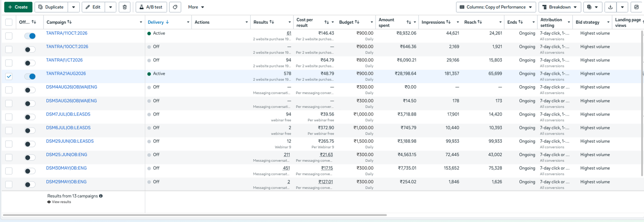Click the sort arrows beside Campaign header
The image size is (644, 222).
[x=70, y=22]
